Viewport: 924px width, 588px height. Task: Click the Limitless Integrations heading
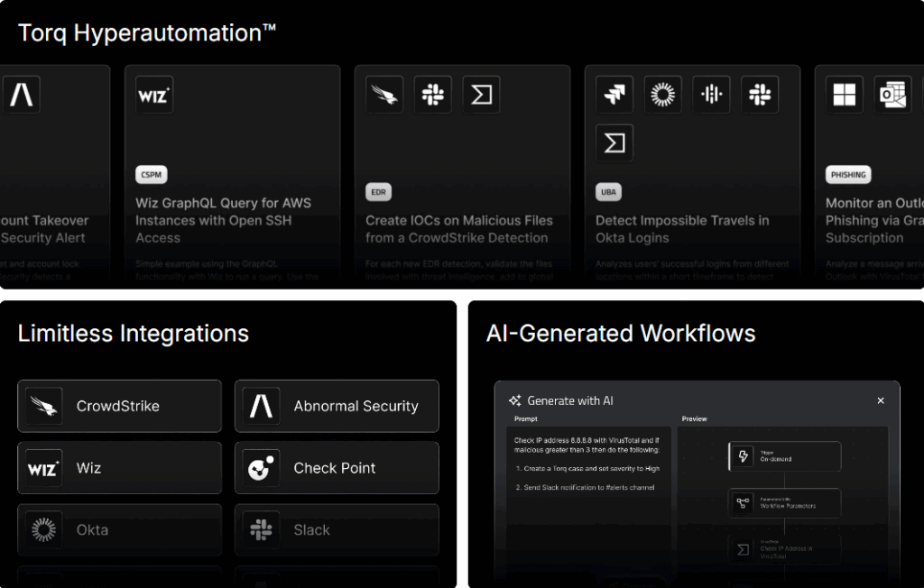click(x=134, y=334)
